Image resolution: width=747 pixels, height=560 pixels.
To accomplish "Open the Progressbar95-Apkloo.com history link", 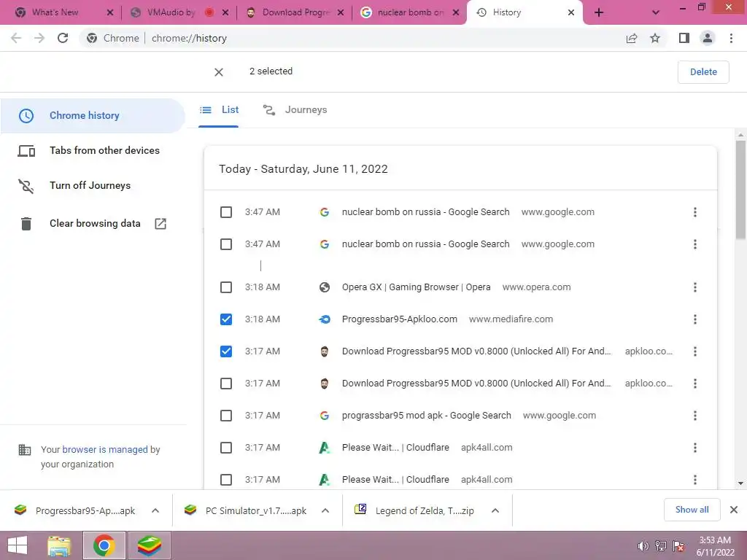I will point(399,319).
